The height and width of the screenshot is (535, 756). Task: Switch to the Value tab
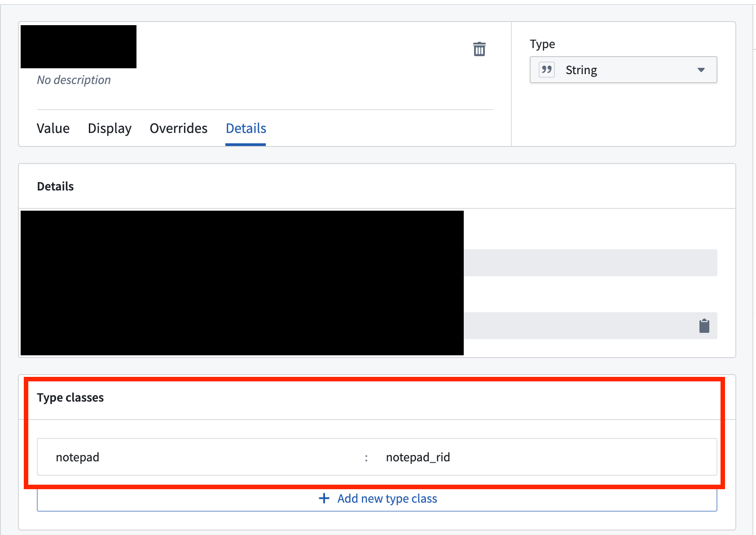[x=53, y=128]
